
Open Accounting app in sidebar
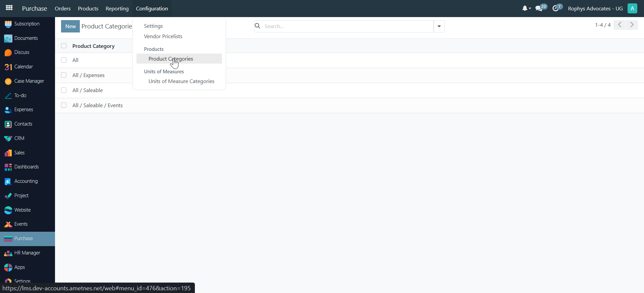click(x=28, y=181)
